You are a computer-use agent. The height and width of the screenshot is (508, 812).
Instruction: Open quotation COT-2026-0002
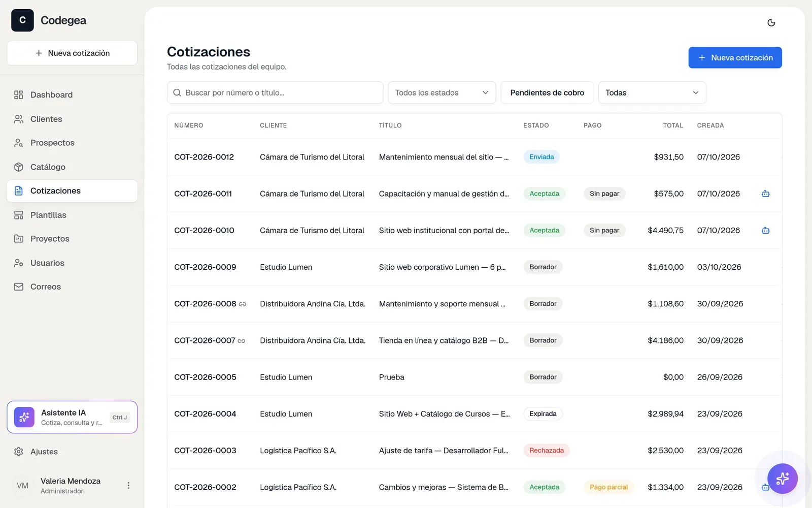[205, 487]
